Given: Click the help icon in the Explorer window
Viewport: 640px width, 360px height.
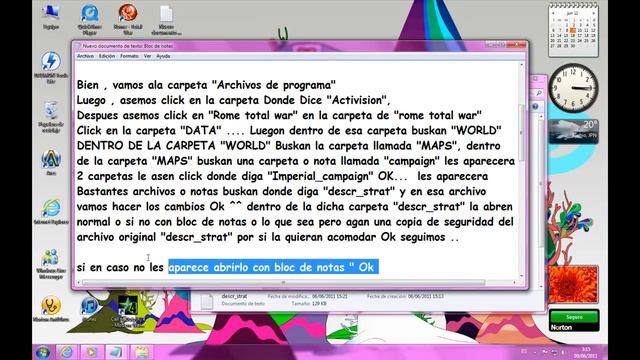Looking at the screenshot, I should (x=535, y=107).
